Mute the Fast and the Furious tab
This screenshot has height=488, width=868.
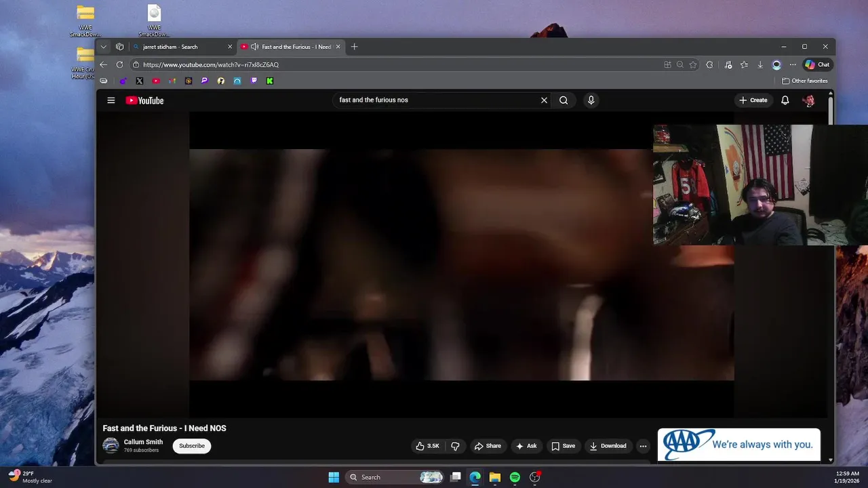click(254, 47)
